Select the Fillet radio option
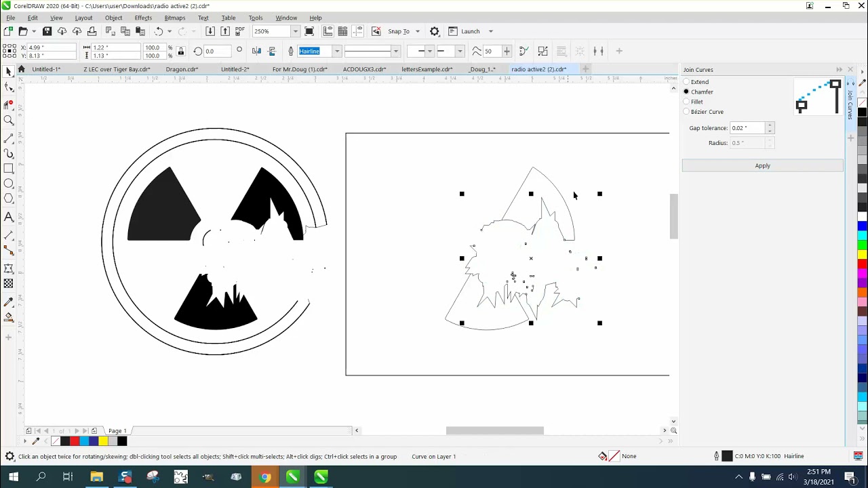 click(686, 102)
